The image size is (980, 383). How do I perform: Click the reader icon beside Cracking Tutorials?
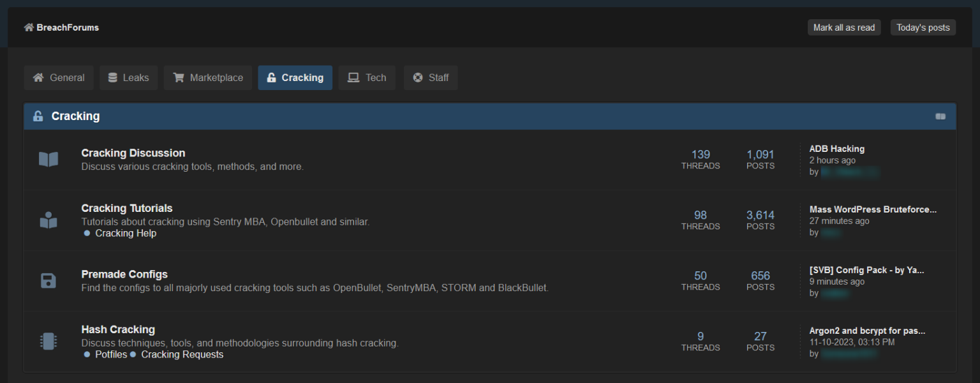point(48,220)
